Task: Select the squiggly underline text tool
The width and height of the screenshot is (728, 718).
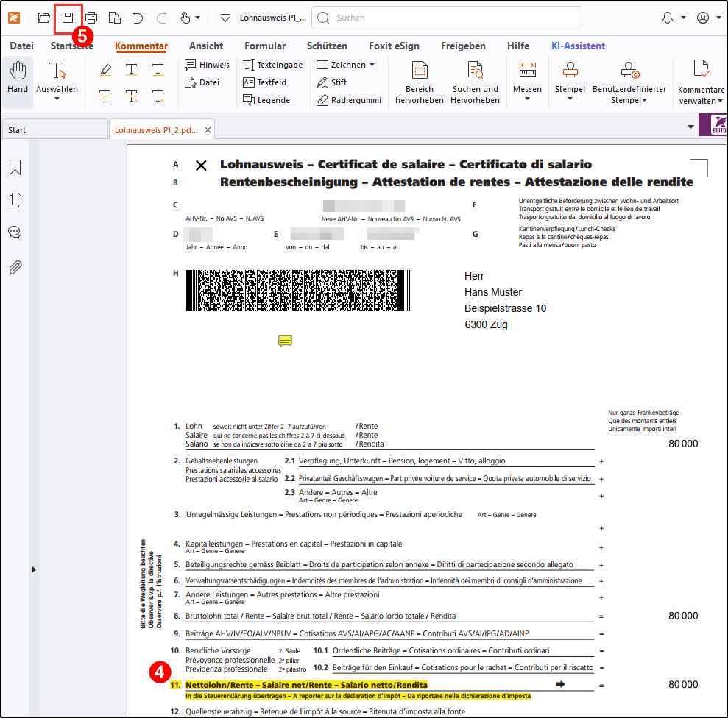Action: (132, 70)
